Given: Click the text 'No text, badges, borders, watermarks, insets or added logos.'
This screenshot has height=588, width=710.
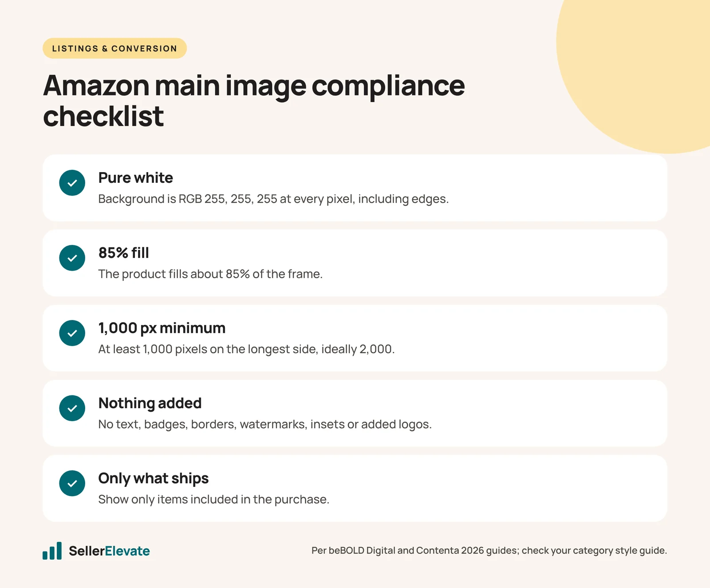Looking at the screenshot, I should 265,424.
